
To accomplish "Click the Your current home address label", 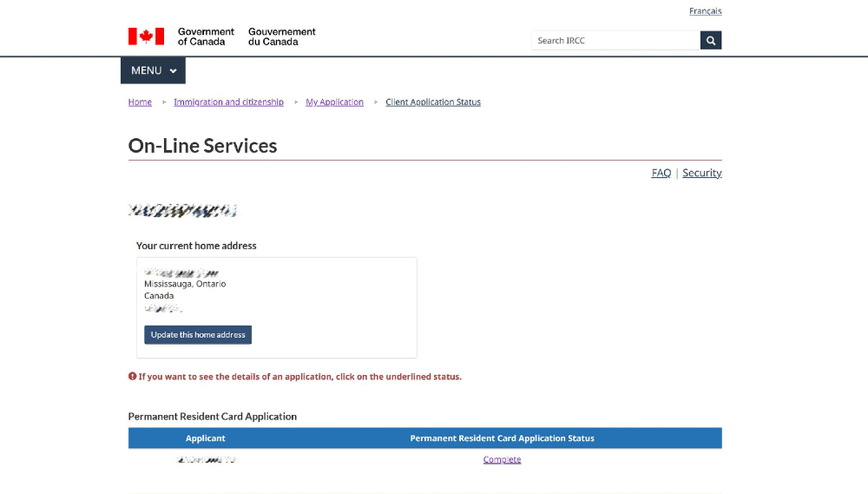I will point(196,246).
